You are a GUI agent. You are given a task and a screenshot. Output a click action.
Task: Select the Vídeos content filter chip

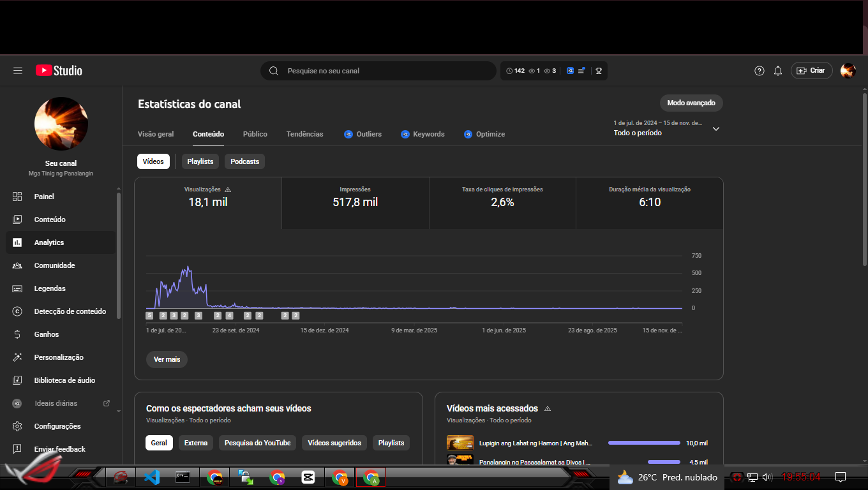pos(153,161)
